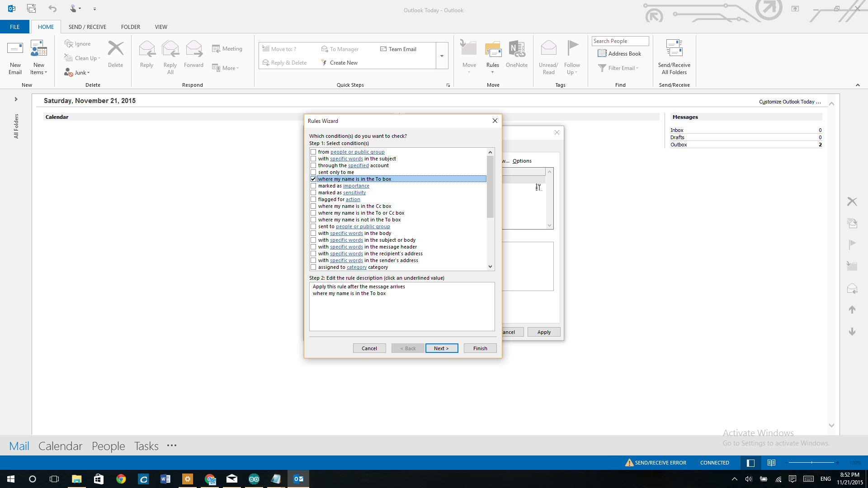868x488 pixels.
Task: Click the conditions list scroll-down arrow
Action: 490,267
